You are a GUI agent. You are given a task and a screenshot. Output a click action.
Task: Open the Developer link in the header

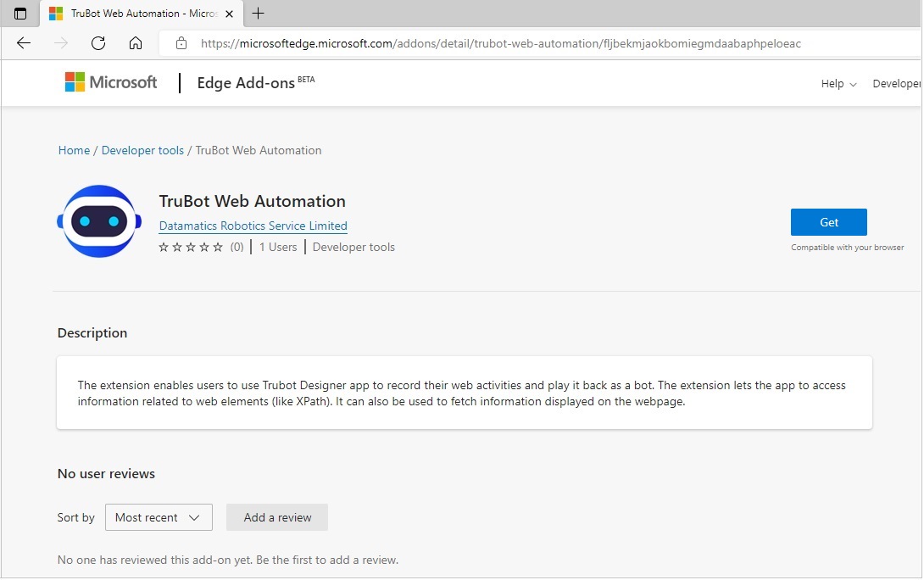coord(896,84)
